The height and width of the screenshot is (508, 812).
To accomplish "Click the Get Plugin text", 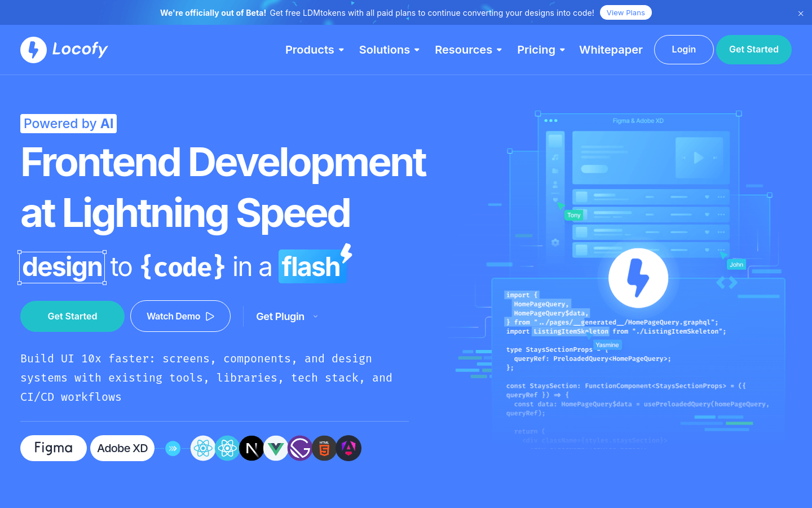I will coord(280,317).
